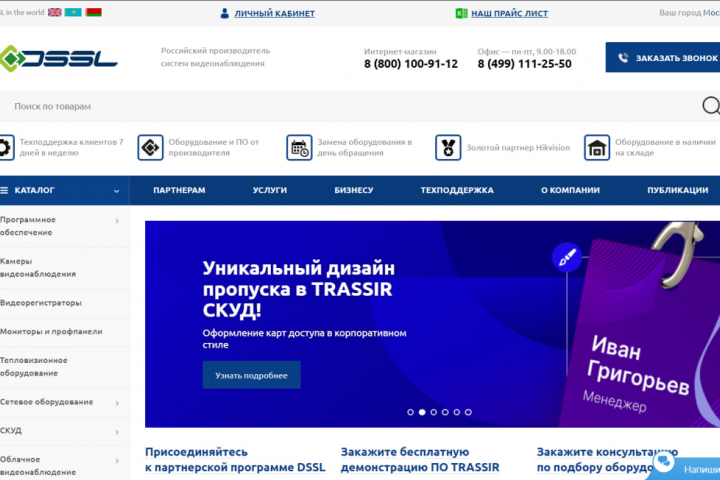Open the Техподдержка menu item
The height and width of the screenshot is (480, 720).
(457, 190)
